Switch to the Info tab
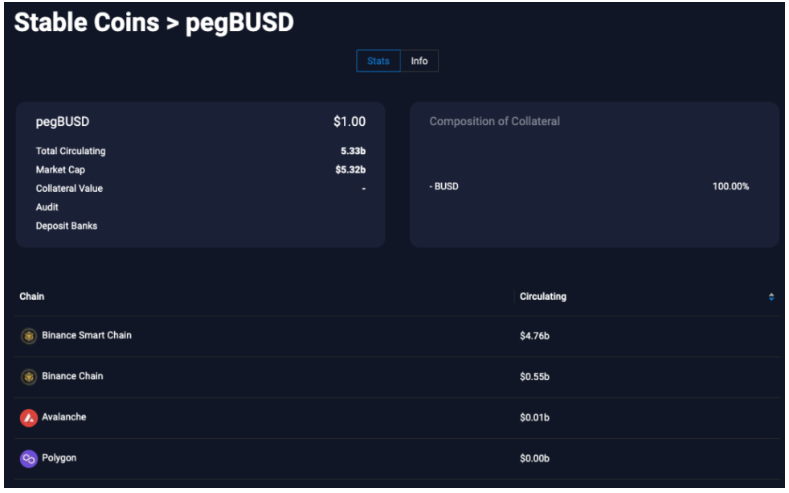This screenshot has width=789, height=493. (x=419, y=61)
